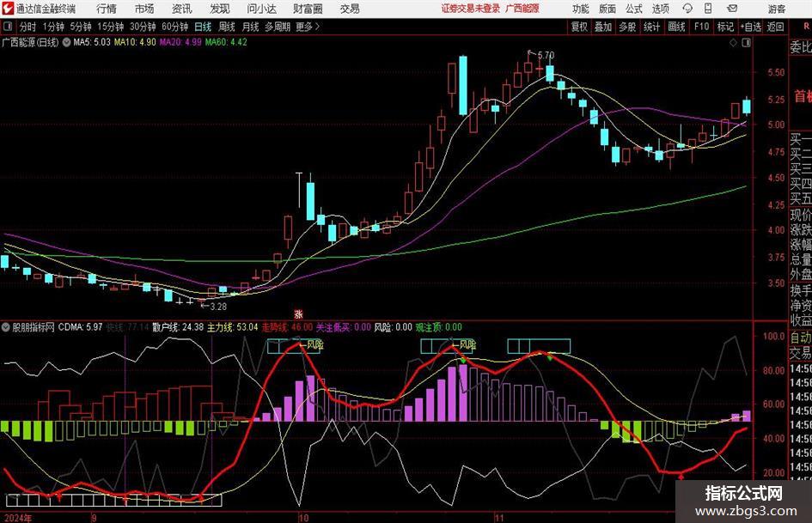Switch to the 1分钟 period
This screenshot has height=523, width=812.
[53, 27]
